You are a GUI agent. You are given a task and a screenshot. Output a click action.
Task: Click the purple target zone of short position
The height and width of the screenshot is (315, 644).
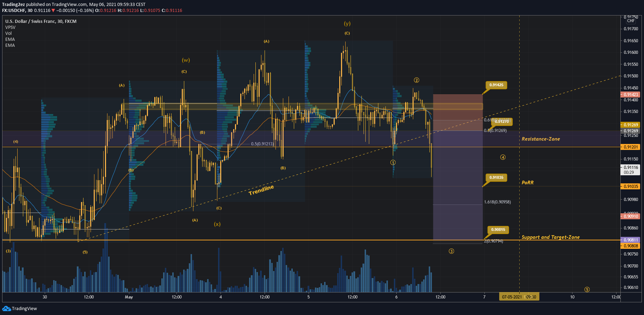458,185
